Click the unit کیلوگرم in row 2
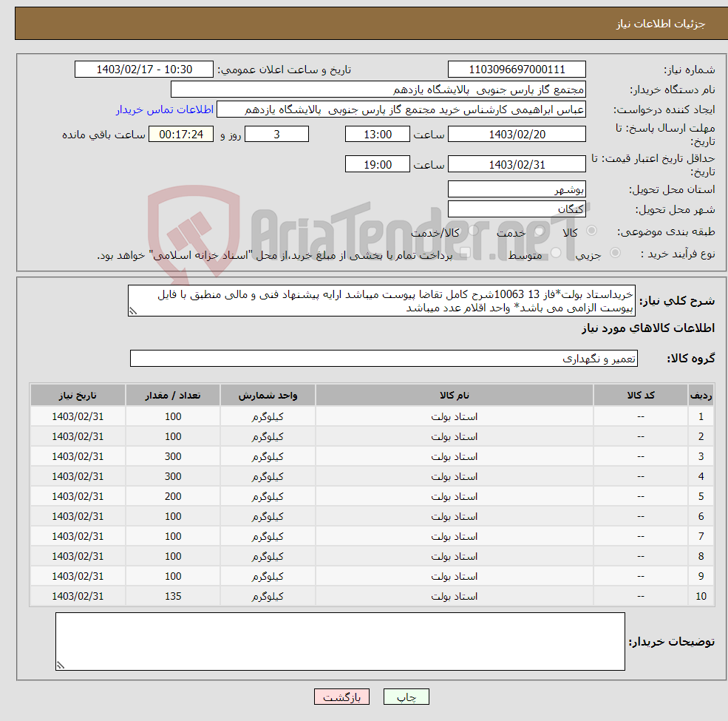The width and height of the screenshot is (728, 721). (x=268, y=437)
